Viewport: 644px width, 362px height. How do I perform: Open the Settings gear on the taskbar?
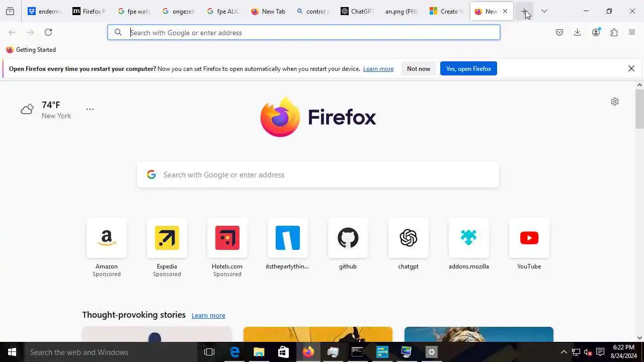click(x=431, y=352)
